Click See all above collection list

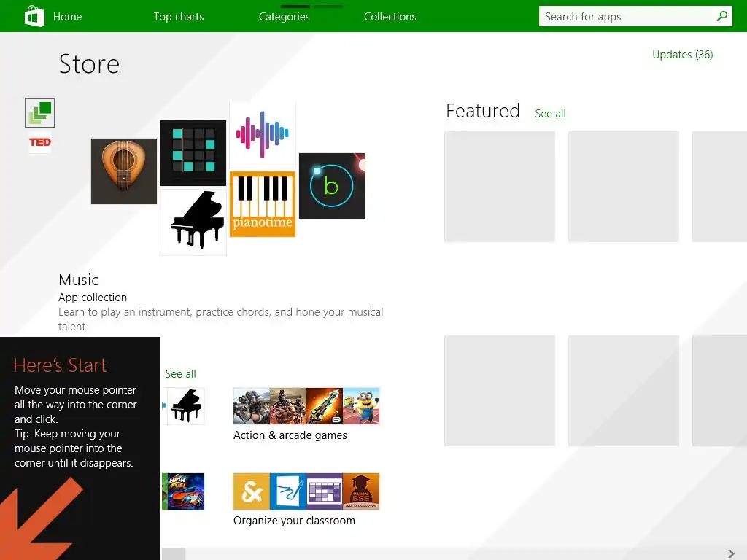click(181, 374)
